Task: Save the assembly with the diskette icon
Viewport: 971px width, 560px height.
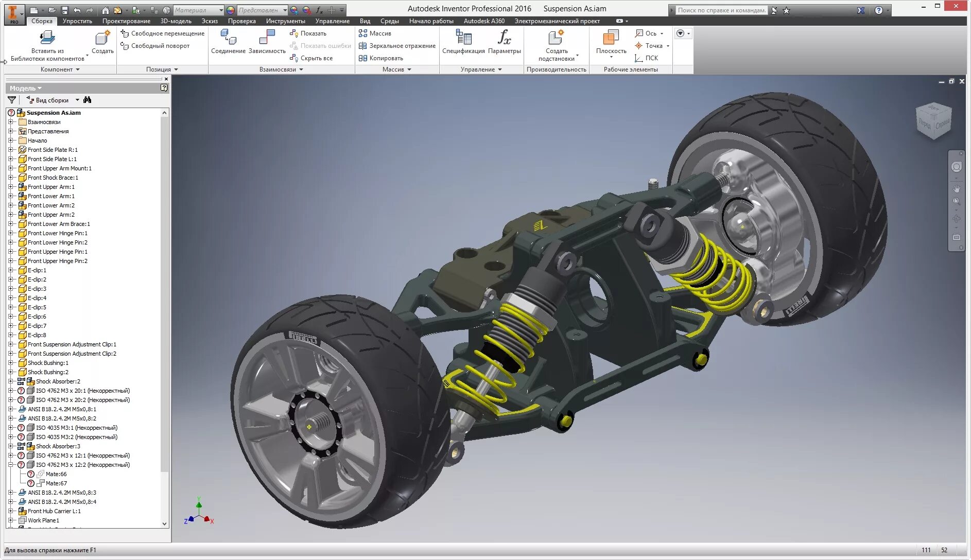Action: 64,10
